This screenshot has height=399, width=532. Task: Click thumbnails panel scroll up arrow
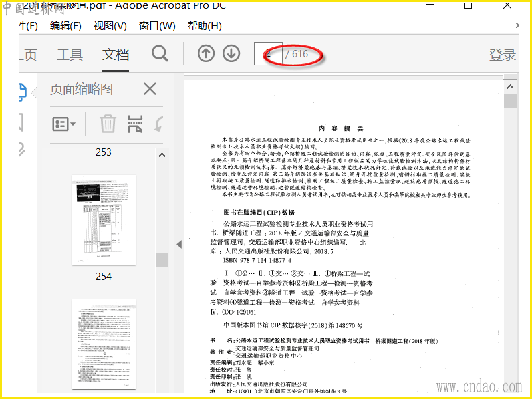pos(162,155)
